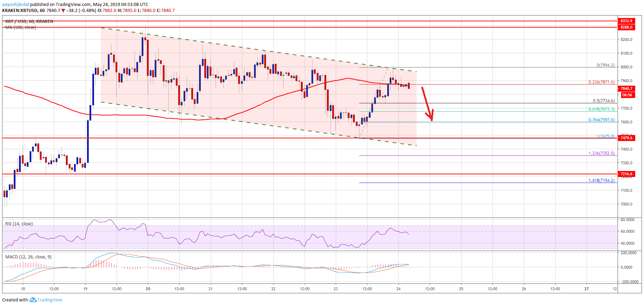The image size is (644, 306).
Task: Click date label 19 on time axis
Action: pos(85,289)
